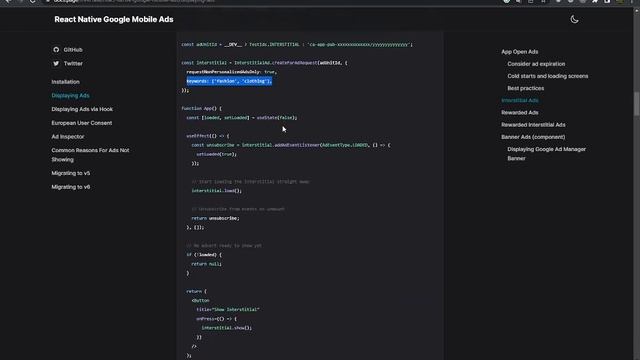Click the highlighted keywords code line
The height and width of the screenshot is (360, 640).
(229, 81)
